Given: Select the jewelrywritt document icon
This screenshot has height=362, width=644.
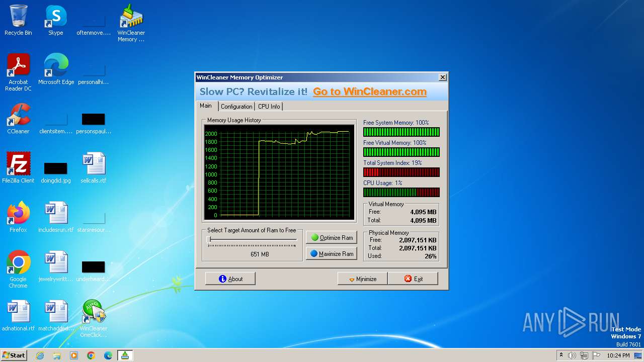Looking at the screenshot, I should [56, 266].
